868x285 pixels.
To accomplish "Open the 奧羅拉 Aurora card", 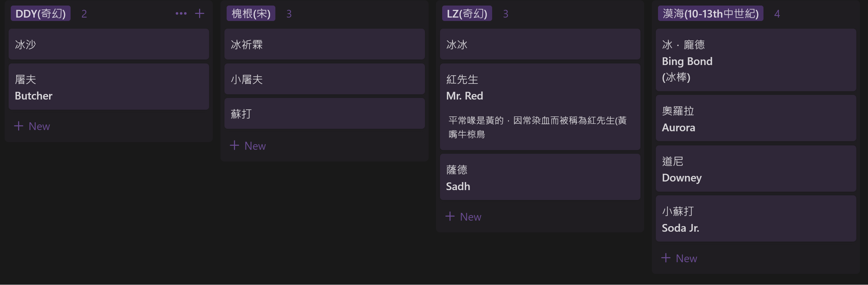I will [756, 118].
